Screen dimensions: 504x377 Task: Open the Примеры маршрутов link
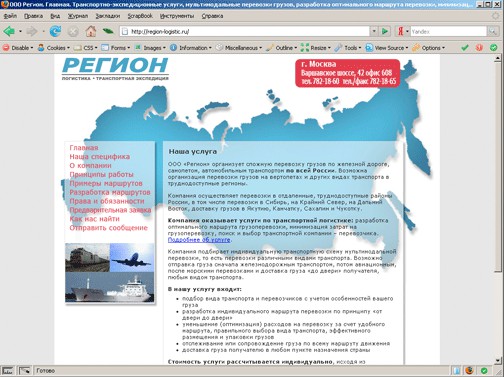[106, 183]
